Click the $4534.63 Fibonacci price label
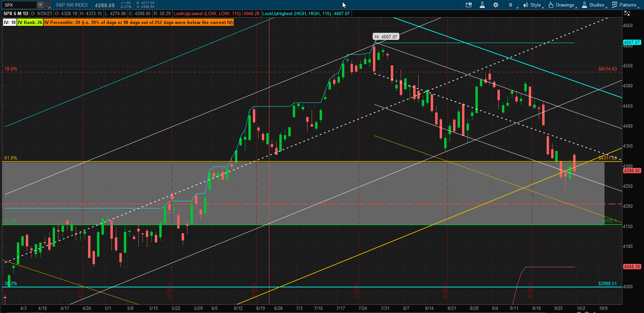This screenshot has height=313, width=644. pyautogui.click(x=608, y=69)
